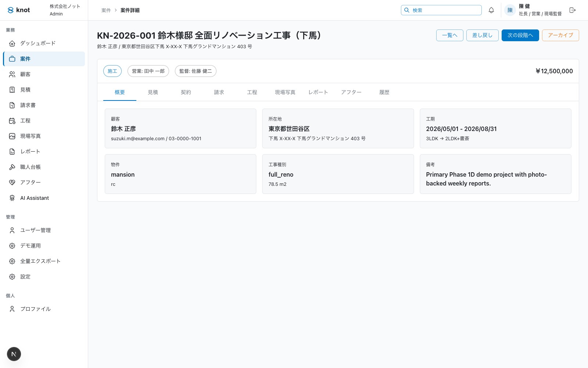Click the 差し戻し button

click(483, 35)
